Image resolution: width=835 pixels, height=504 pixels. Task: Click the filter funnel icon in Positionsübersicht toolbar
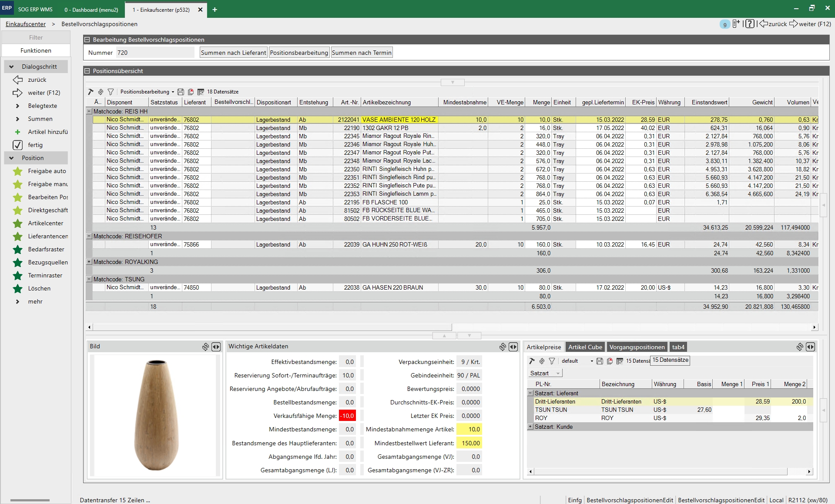tap(111, 92)
